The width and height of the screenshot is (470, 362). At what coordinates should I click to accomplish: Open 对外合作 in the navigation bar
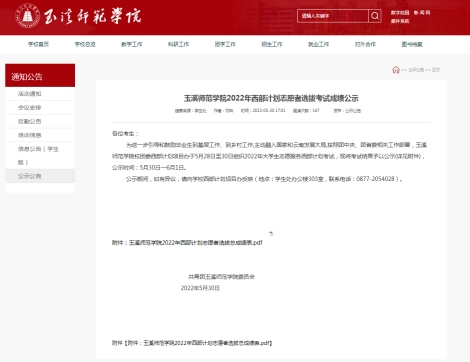point(365,44)
